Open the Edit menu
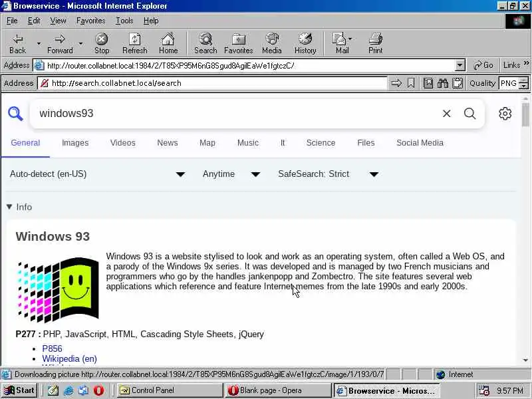532x399 pixels. (x=34, y=21)
